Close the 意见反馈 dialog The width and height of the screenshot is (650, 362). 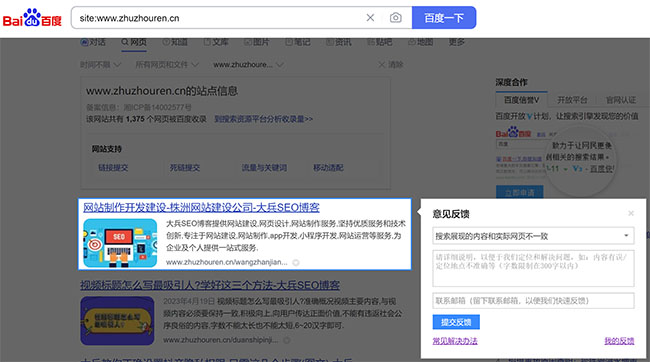631,213
